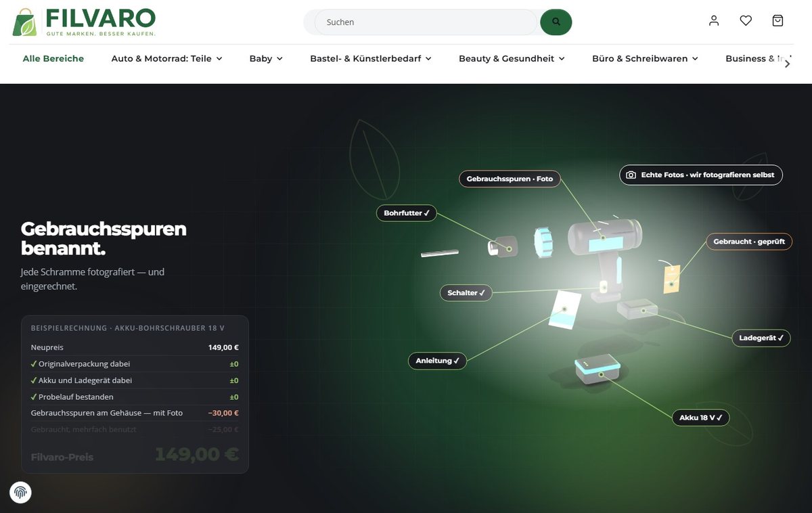Click the Beispielrechnung Akku-Bohrschrauber heading
812x513 pixels.
pos(128,328)
